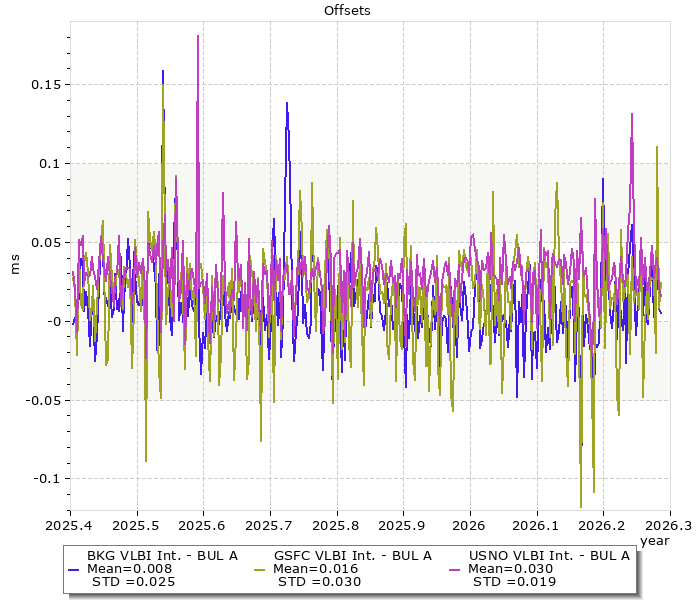The image size is (700, 600).
Task: Select the BKG VLBI Int. - BUL A legend label
Action: pyautogui.click(x=162, y=555)
